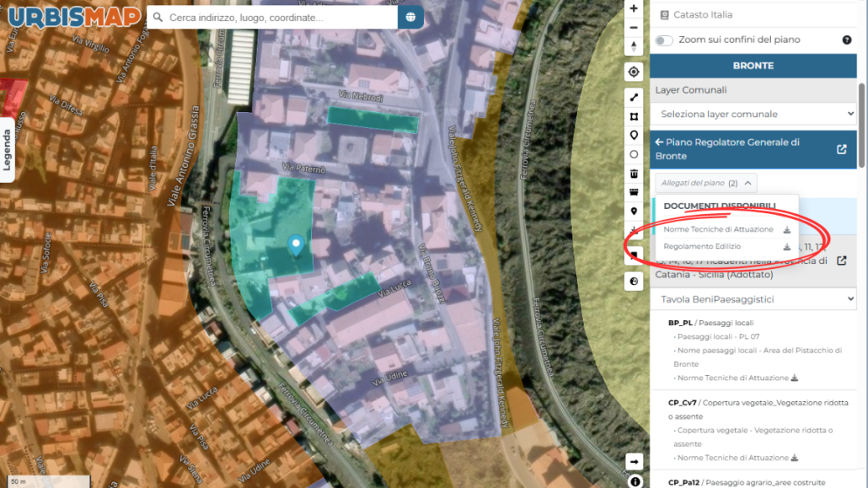Open Piano Regolatore Generale external link

point(841,149)
